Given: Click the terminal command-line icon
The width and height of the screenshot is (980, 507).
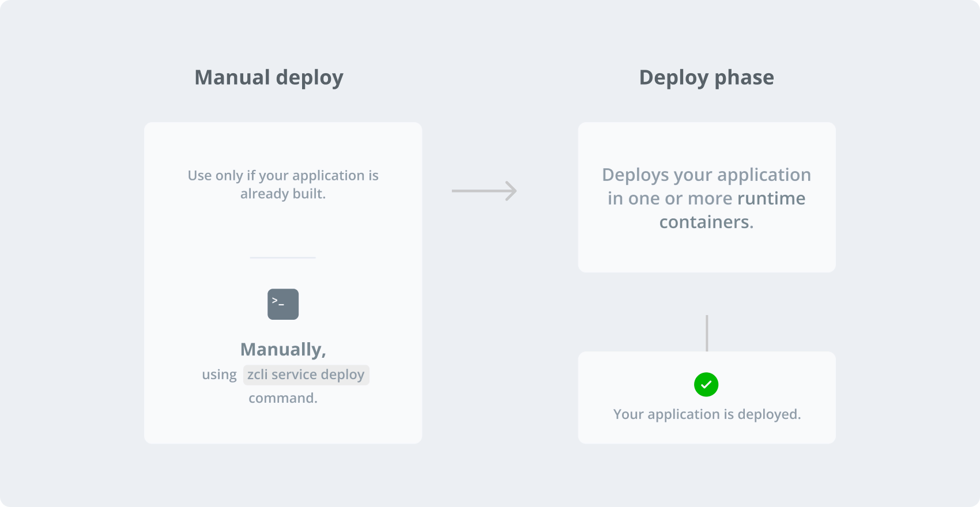Looking at the screenshot, I should 283,304.
